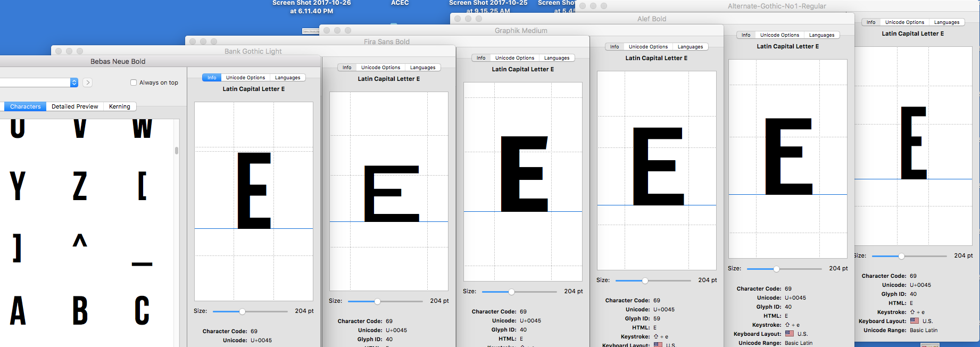Screen dimensions: 980x347
Task: Click the U.S. flag icon in Alef Bold window
Action: pos(790,334)
